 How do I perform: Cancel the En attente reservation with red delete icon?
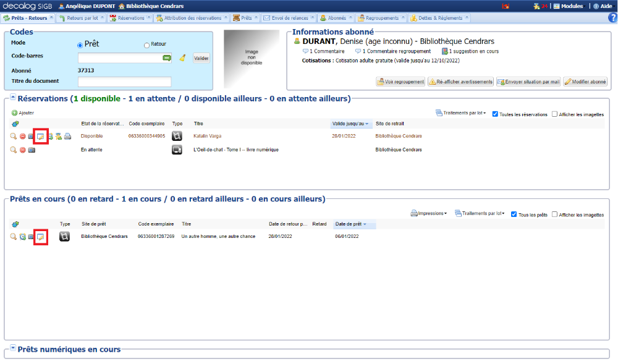[22, 149]
